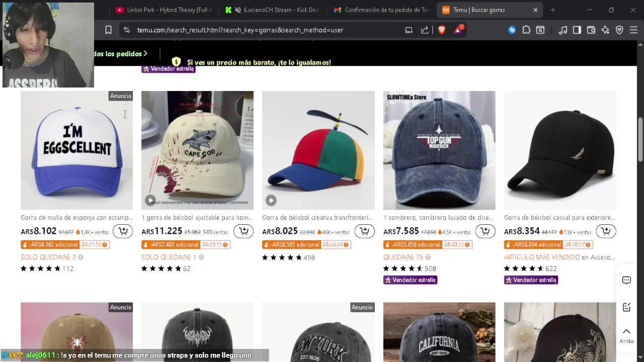
Task: Jump to top using the Arriba arrow
Action: (626, 335)
